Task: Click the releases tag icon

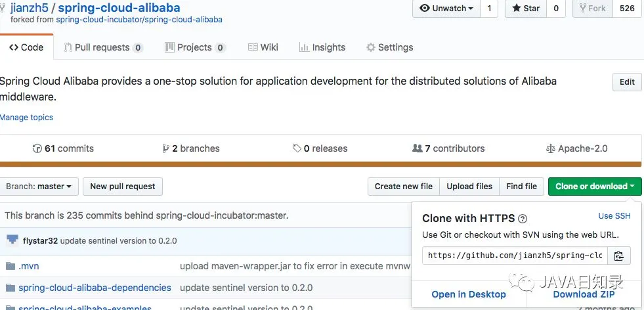Action: (297, 148)
